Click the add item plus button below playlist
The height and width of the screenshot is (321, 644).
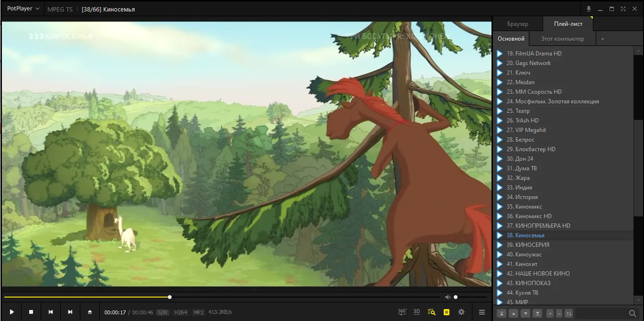coord(550,313)
